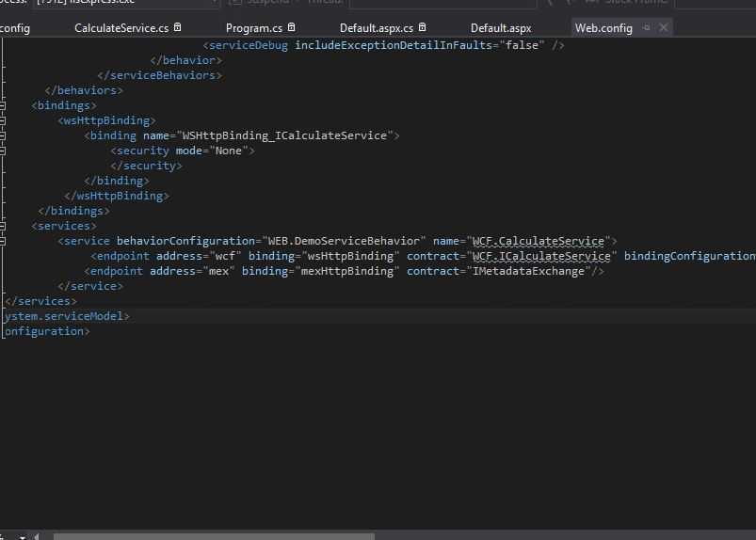Click closing bindings tag
This screenshot has height=540, width=756.
pos(73,211)
